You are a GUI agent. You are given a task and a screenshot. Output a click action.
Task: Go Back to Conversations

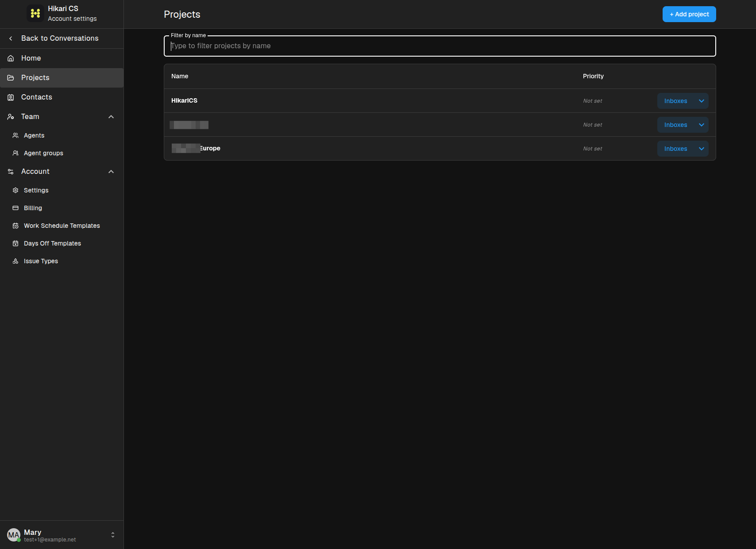point(62,38)
